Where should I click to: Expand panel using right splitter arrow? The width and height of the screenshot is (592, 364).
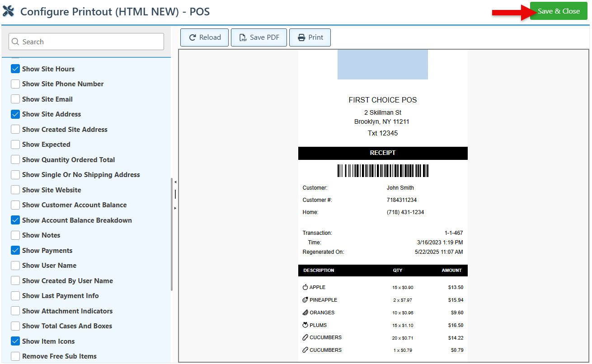pyautogui.click(x=175, y=208)
